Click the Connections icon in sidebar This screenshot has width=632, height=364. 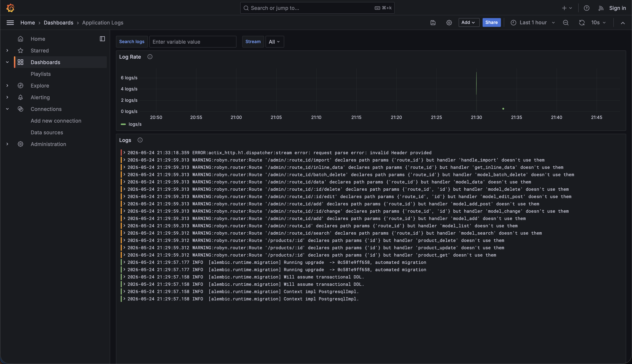click(20, 109)
